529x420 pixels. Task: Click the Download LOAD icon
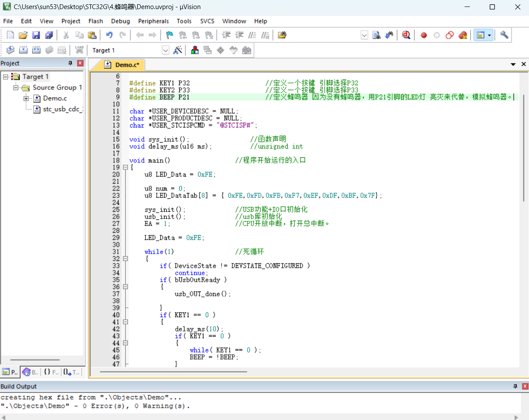[79, 51]
